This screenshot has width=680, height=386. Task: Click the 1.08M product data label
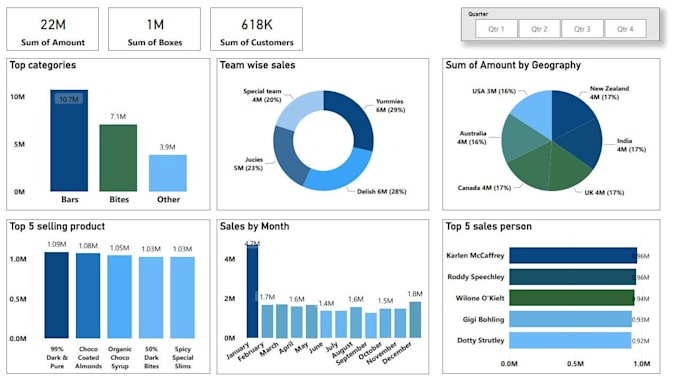[x=88, y=245]
